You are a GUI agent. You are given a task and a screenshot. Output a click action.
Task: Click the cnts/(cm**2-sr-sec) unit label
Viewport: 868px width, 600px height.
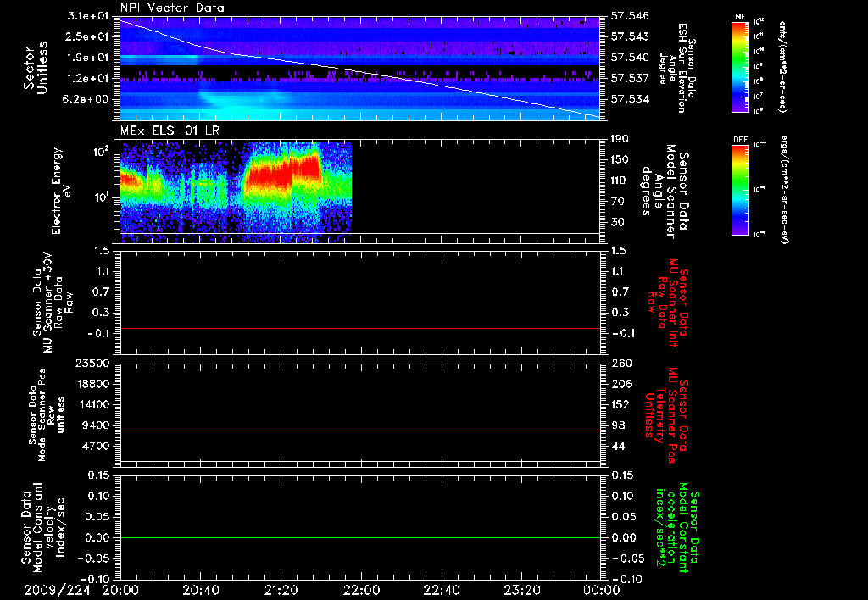[x=782, y=67]
